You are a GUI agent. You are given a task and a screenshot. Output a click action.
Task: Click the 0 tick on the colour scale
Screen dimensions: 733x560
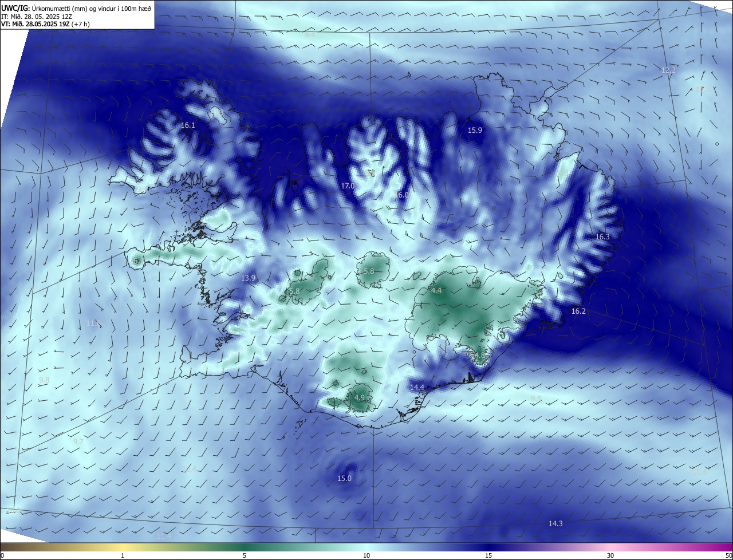(x=2, y=555)
